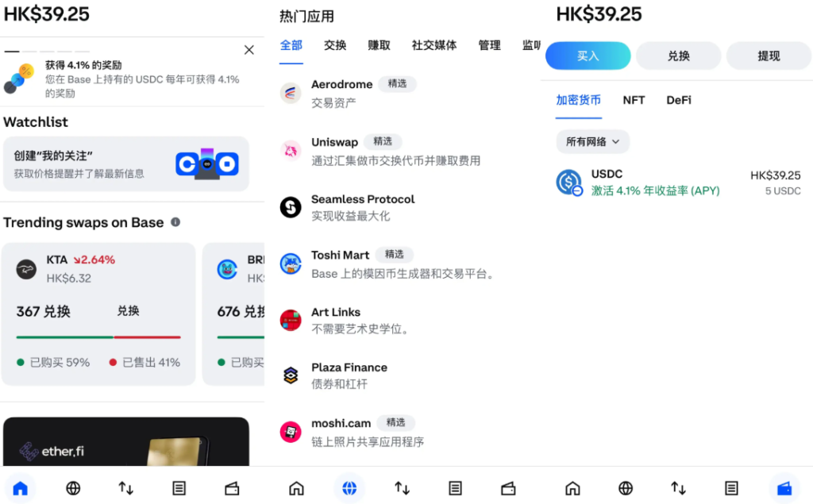The image size is (813, 504).
Task: Tap the highlighted Home icon in bottom navigation
Action: (x=21, y=488)
